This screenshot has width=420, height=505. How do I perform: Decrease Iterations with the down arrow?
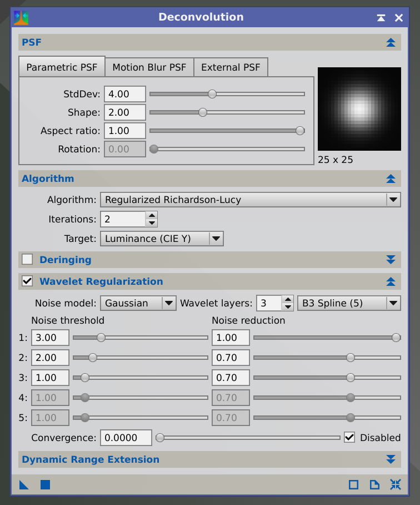coord(152,223)
